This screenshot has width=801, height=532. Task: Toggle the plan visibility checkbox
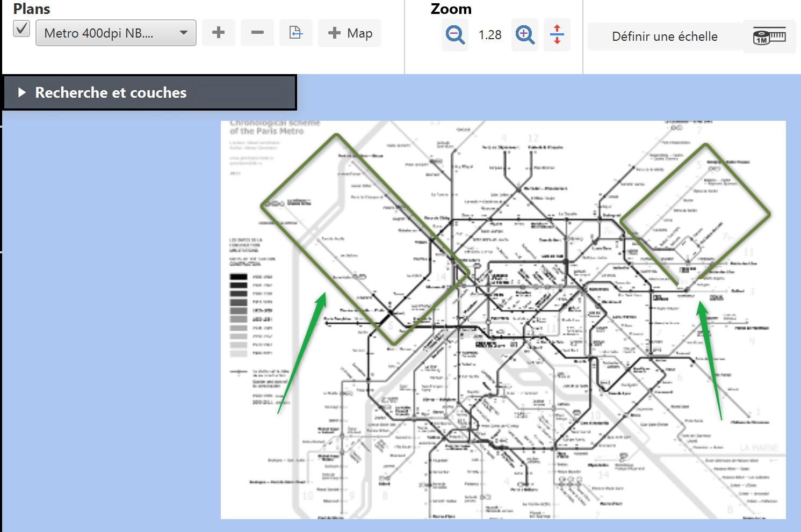[21, 28]
